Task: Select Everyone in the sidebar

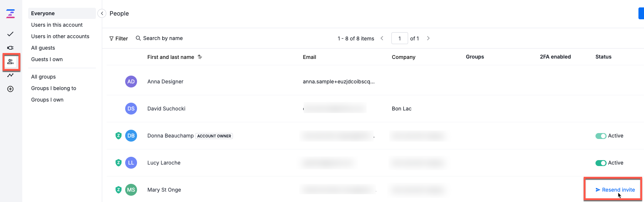Action: [x=62, y=13]
